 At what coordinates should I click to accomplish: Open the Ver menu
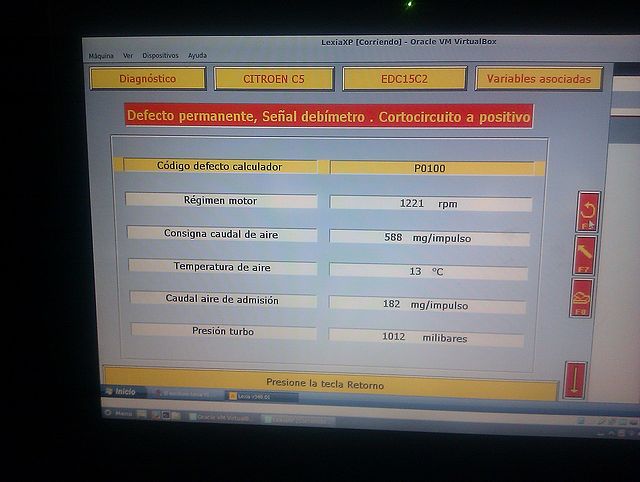pyautogui.click(x=127, y=56)
